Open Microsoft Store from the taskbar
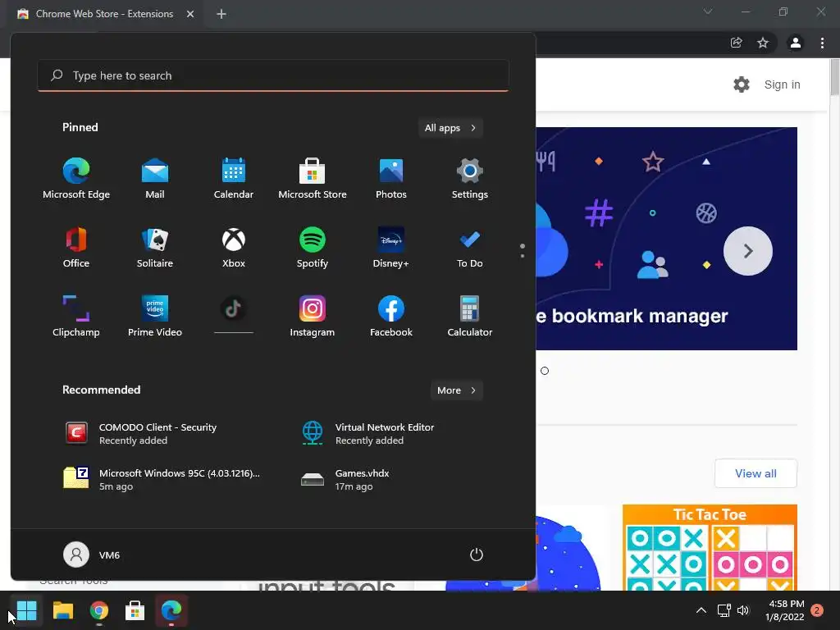This screenshot has height=630, width=840. click(135, 610)
